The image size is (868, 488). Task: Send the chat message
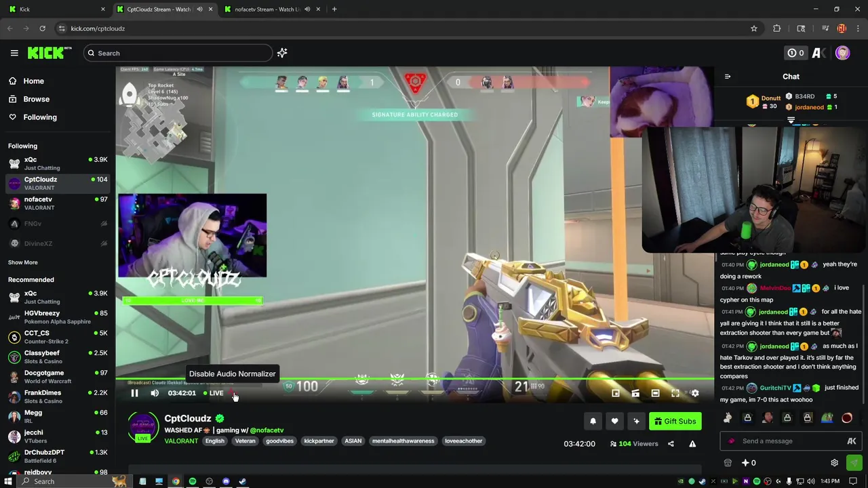(854, 463)
